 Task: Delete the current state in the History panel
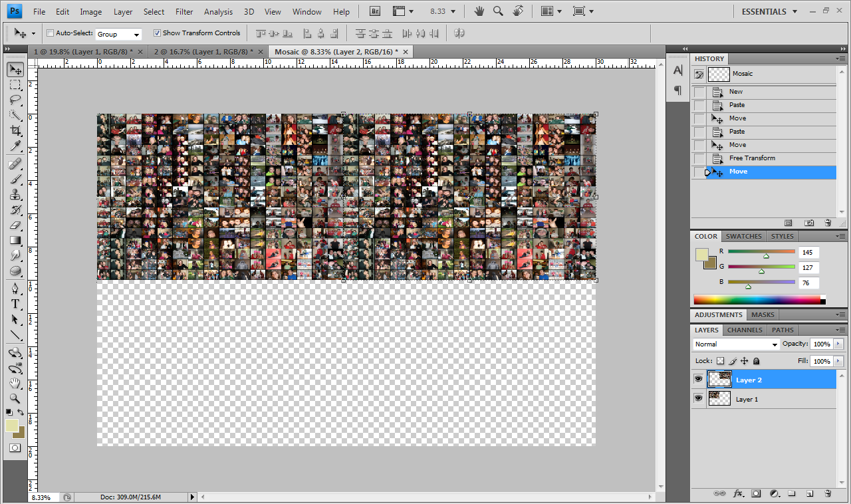tap(828, 223)
